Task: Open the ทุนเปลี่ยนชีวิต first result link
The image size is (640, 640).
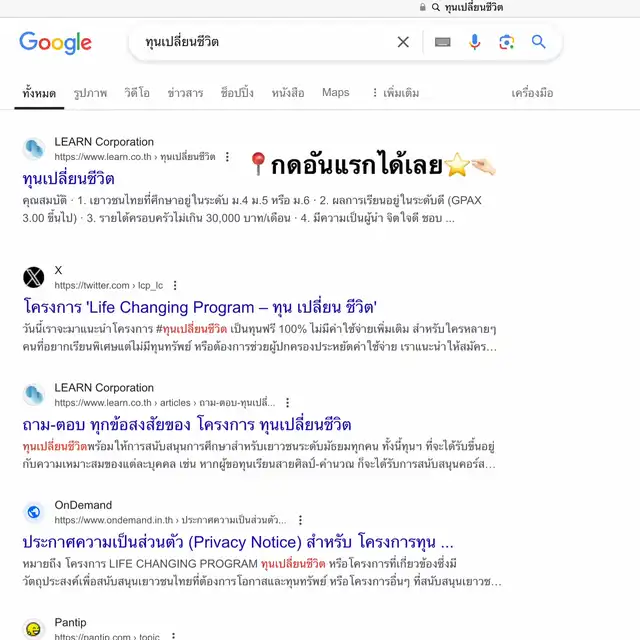Action: [69, 179]
